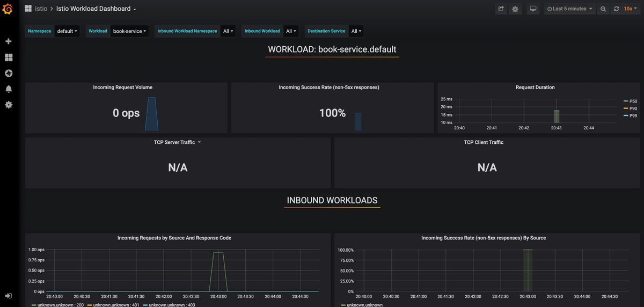Viewport: 644px width, 307px height.
Task: Click the request spike in Incoming Requests graph
Action: tap(218, 271)
